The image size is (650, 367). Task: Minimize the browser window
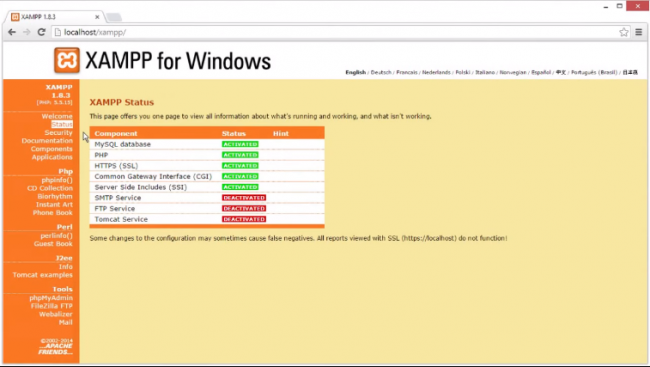coord(606,6)
